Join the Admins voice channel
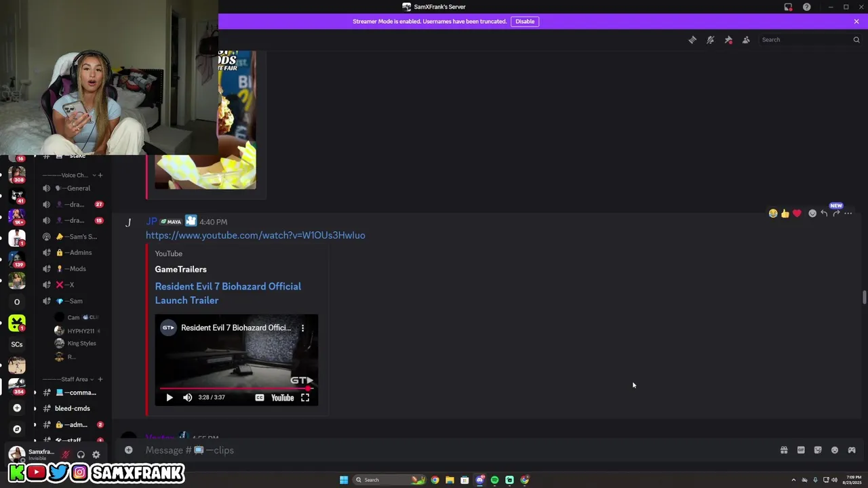The height and width of the screenshot is (488, 868). point(73,253)
